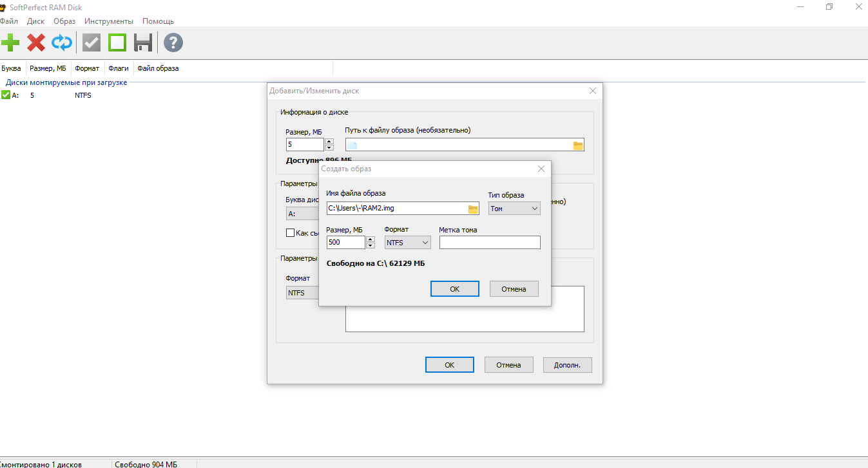
Task: Select the Диски монтируемые при загрузке group
Action: pyautogui.click(x=66, y=82)
